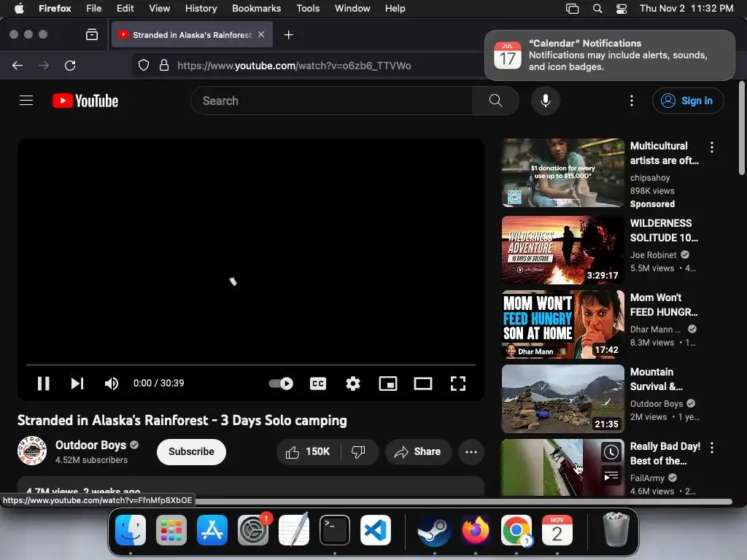Add Really Bad Day to Watch later

pos(611,452)
